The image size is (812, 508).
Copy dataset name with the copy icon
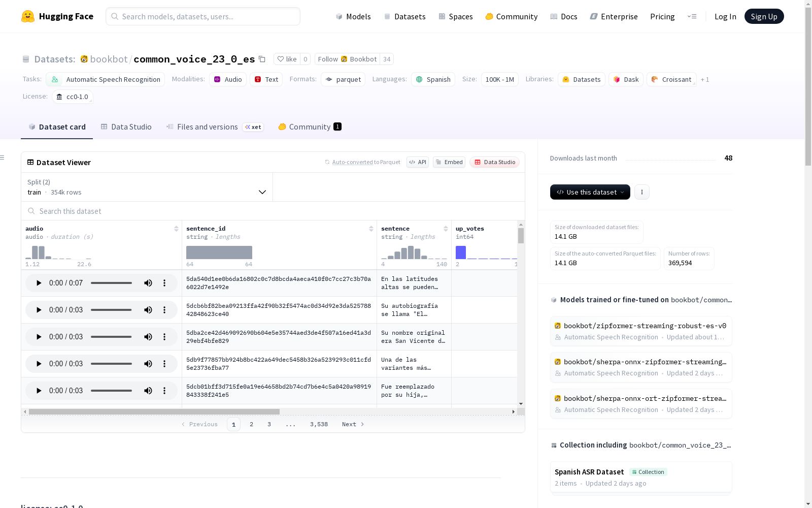(262, 59)
